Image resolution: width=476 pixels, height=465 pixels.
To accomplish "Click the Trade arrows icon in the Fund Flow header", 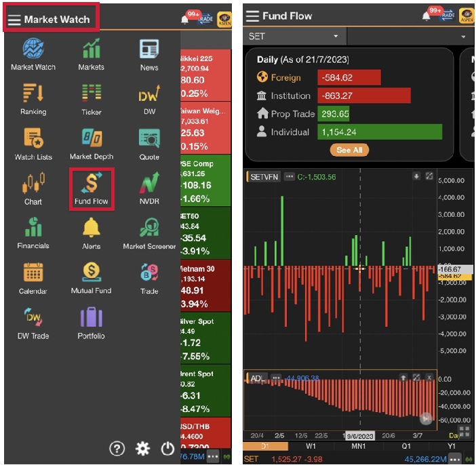I will tap(448, 16).
